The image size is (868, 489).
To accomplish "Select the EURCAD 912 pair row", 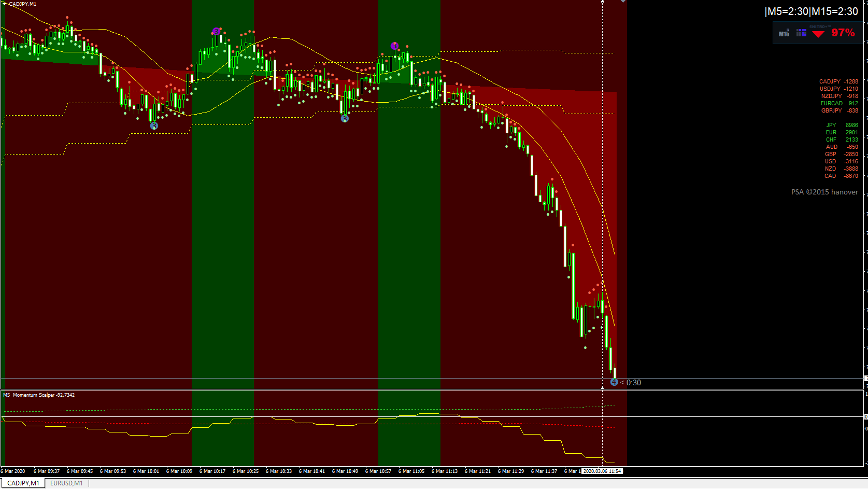I will (x=839, y=103).
